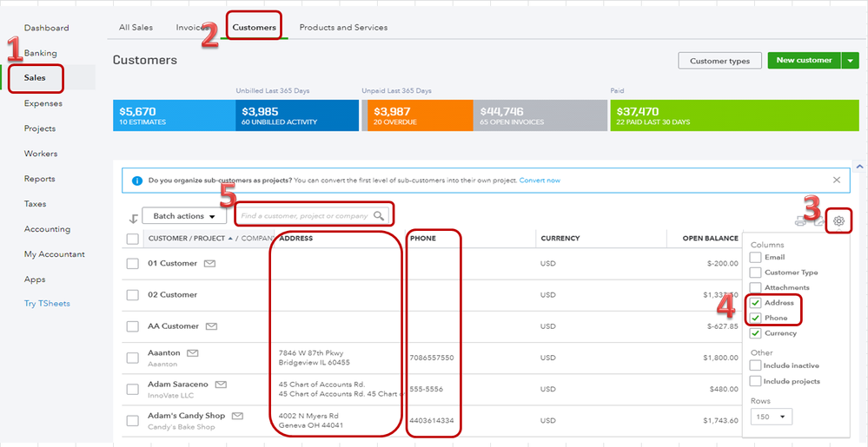Toggle the Include inactive checkbox
868x447 pixels.
point(755,365)
